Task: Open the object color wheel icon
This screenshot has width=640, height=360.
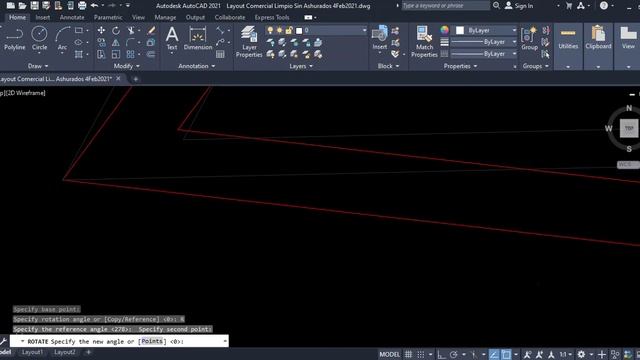Action: (444, 30)
